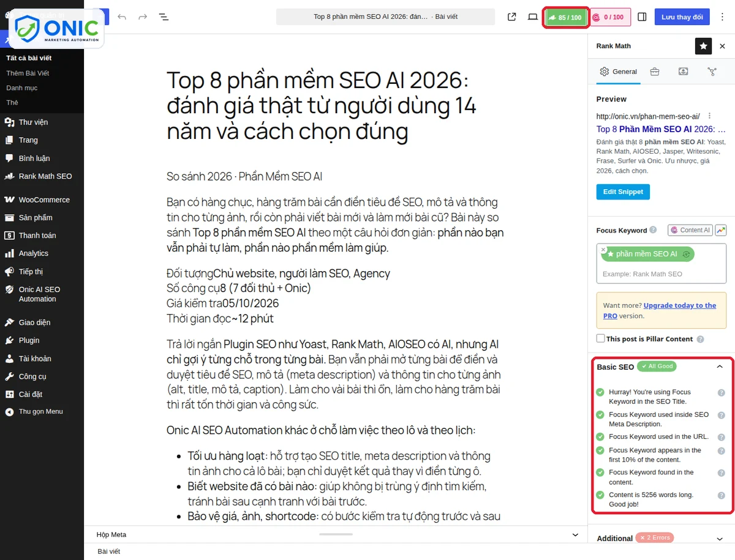
Task: Open the document overview list
Action: [164, 17]
